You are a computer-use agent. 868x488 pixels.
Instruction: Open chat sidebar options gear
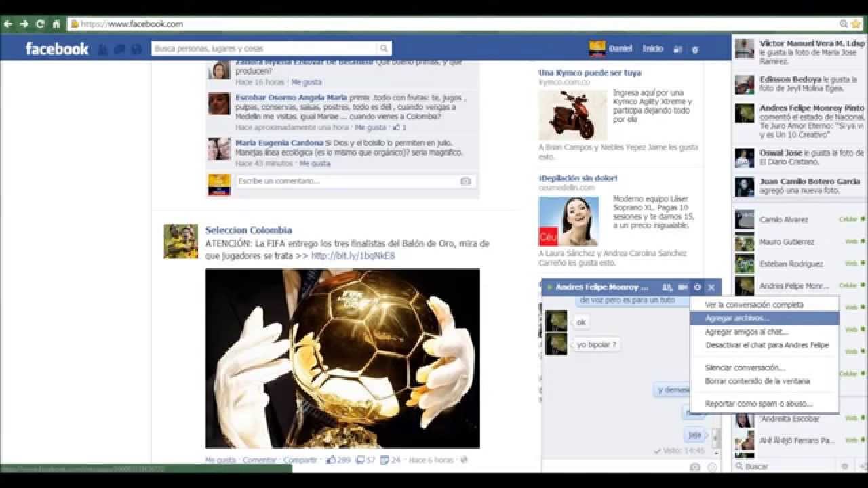coord(845,466)
